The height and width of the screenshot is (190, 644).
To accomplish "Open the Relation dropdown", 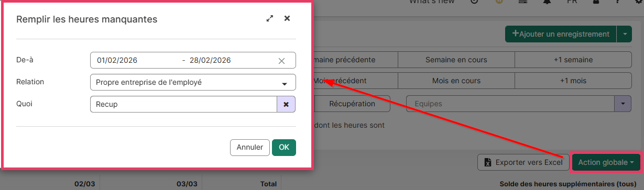I will tap(193, 82).
